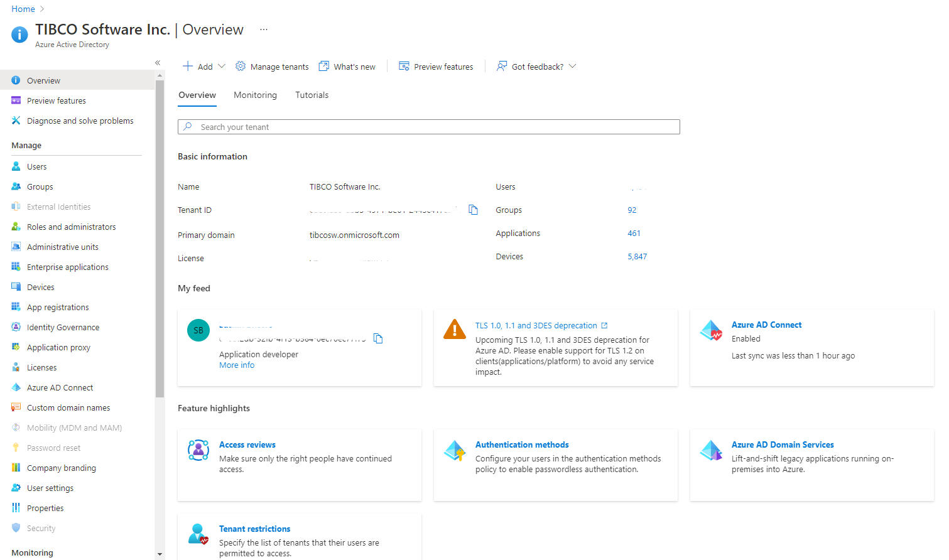Screen dimensions: 949x560
Task: Open the Azure AD Connect sidebar icon
Action: pos(16,387)
